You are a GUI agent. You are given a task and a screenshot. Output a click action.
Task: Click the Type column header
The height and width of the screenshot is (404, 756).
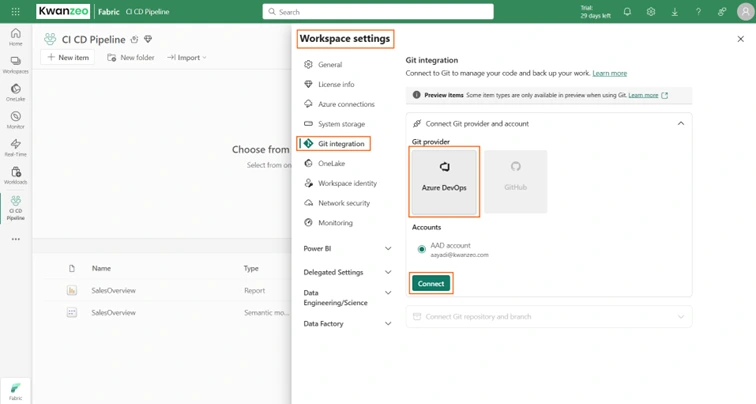[x=251, y=268]
